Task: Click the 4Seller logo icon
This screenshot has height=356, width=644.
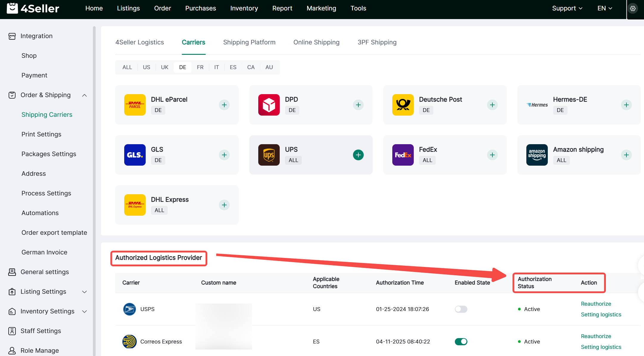Action: [12, 8]
